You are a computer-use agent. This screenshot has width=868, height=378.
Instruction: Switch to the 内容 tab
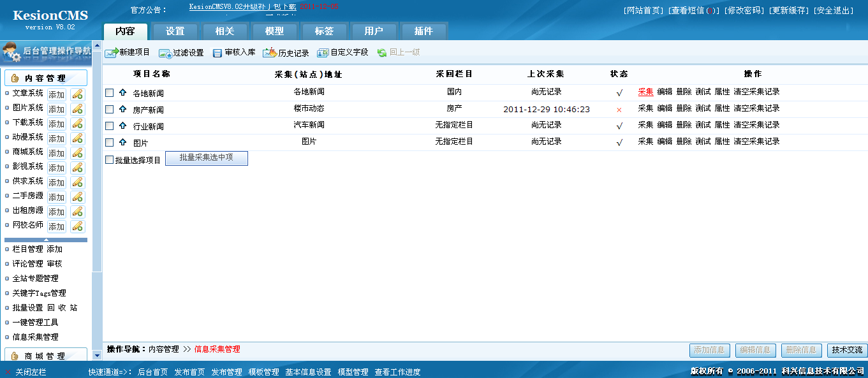[x=126, y=31]
